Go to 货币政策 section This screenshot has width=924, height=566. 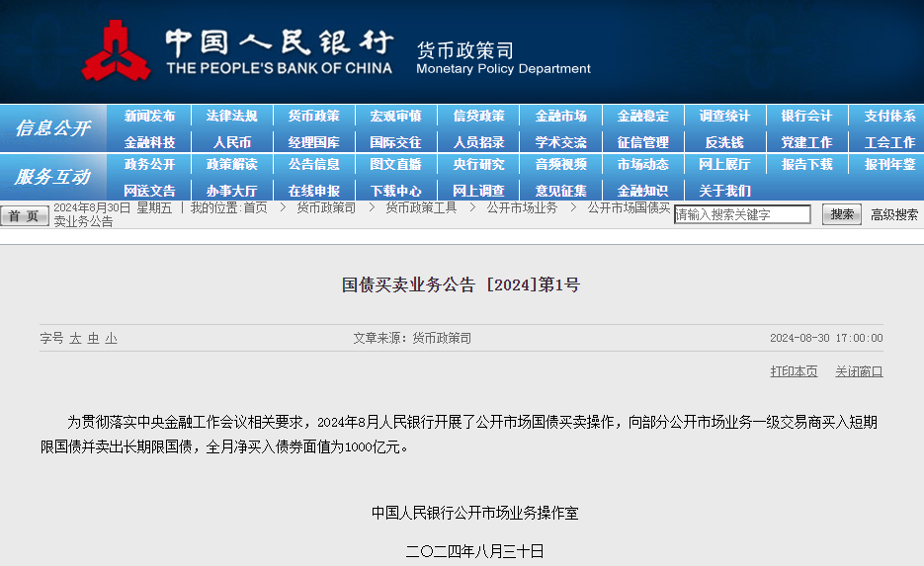click(x=313, y=116)
